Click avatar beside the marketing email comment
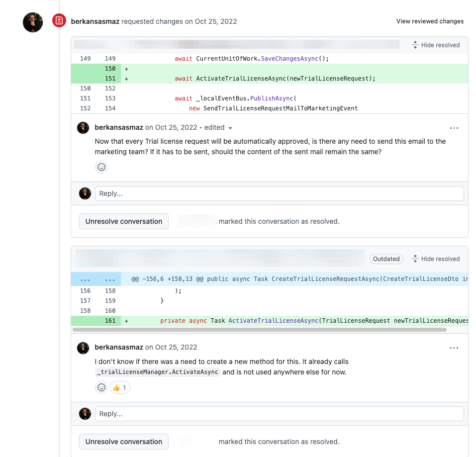 (83, 128)
